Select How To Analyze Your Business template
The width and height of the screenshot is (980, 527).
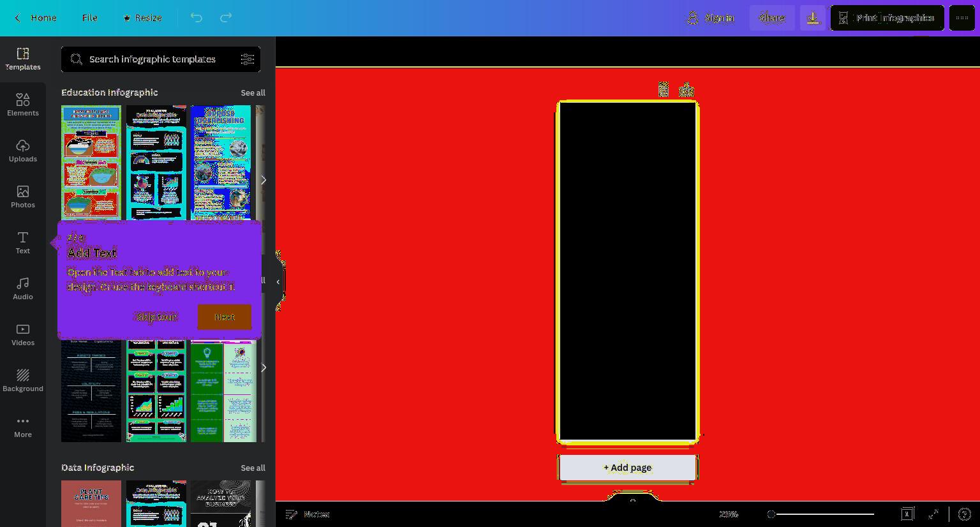(x=221, y=504)
